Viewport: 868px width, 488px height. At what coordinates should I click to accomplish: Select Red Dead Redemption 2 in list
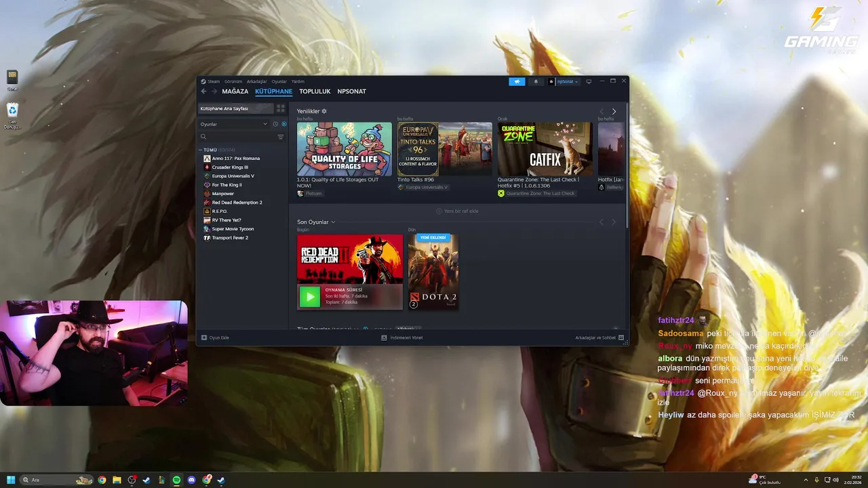point(237,203)
